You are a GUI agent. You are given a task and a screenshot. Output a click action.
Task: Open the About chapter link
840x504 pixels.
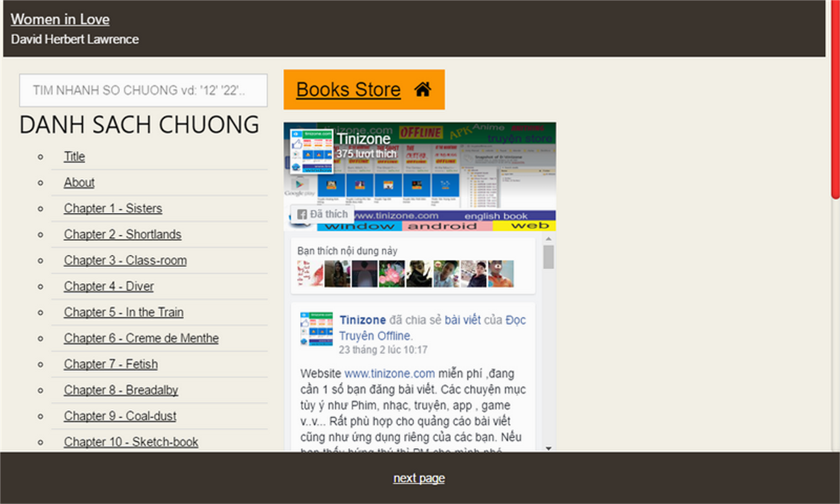click(x=79, y=183)
